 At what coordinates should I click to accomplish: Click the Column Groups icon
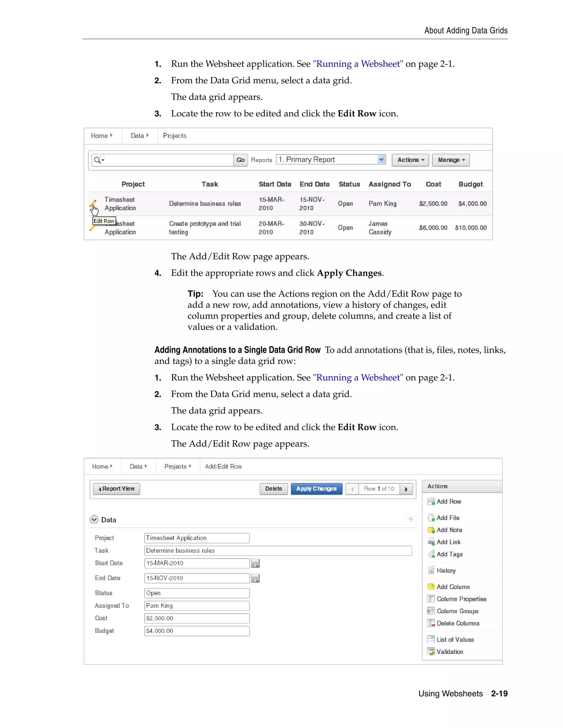[431, 611]
